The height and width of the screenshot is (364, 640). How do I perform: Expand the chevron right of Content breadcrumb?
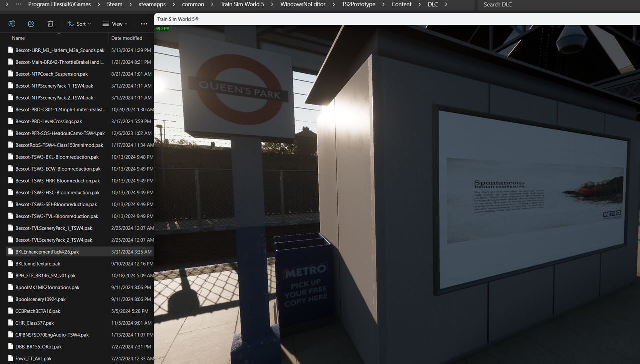point(420,4)
